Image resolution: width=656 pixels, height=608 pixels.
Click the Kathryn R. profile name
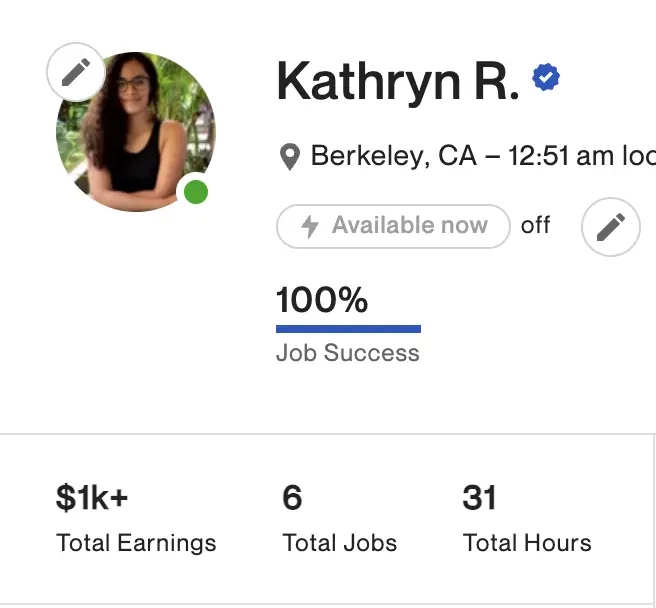tap(398, 81)
